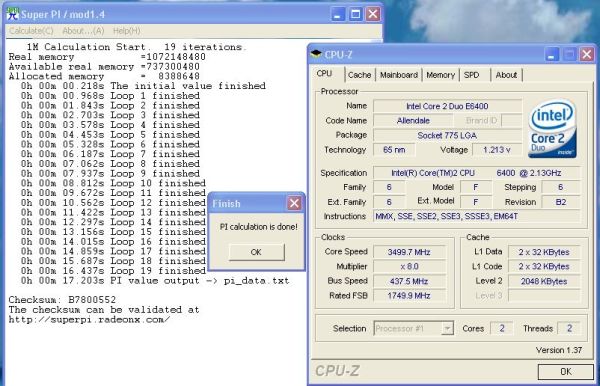This screenshot has height=386, width=600.
Task: Click the Code Name value Allendale
Action: 413,121
